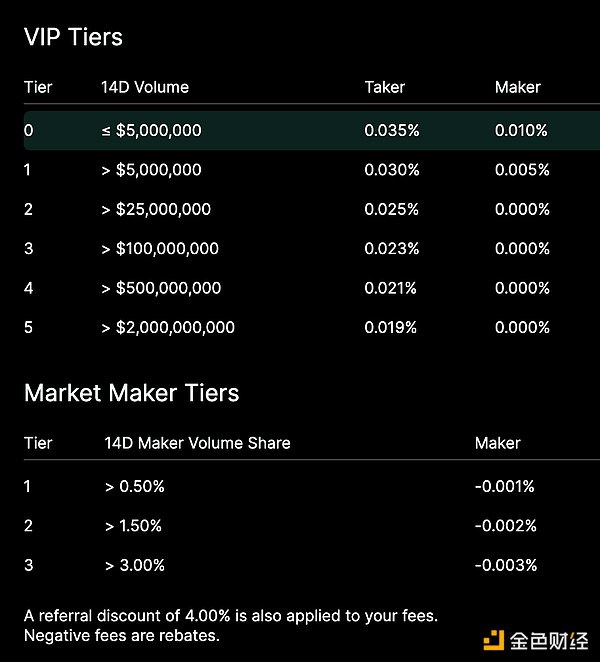Click the Taker column header
The height and width of the screenshot is (662, 600).
[385, 87]
